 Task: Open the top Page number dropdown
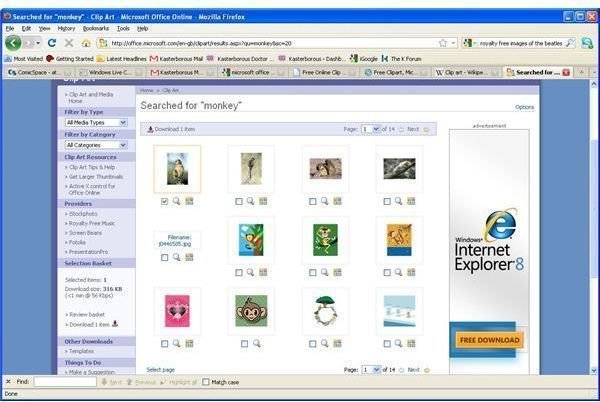click(x=370, y=129)
